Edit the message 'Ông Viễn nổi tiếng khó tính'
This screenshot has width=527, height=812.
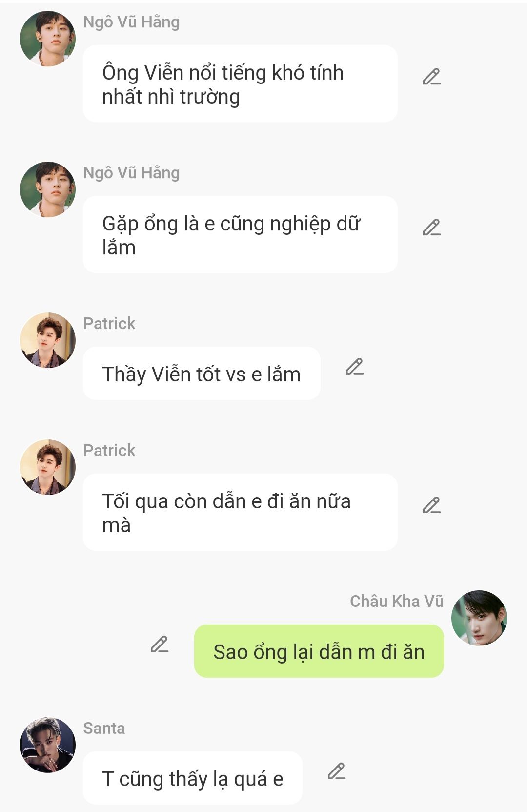pos(432,77)
